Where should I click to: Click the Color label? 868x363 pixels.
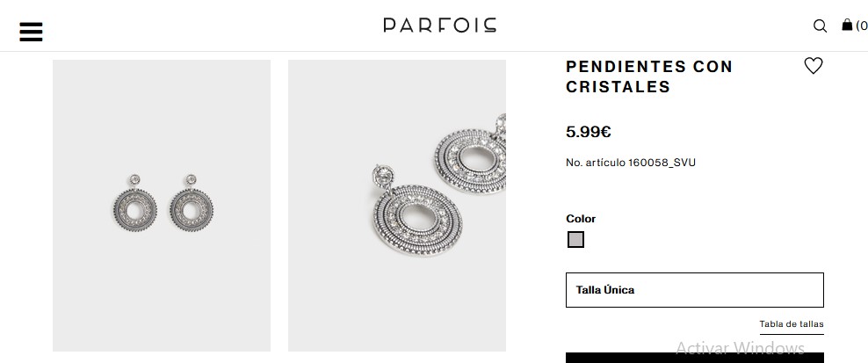[581, 219]
